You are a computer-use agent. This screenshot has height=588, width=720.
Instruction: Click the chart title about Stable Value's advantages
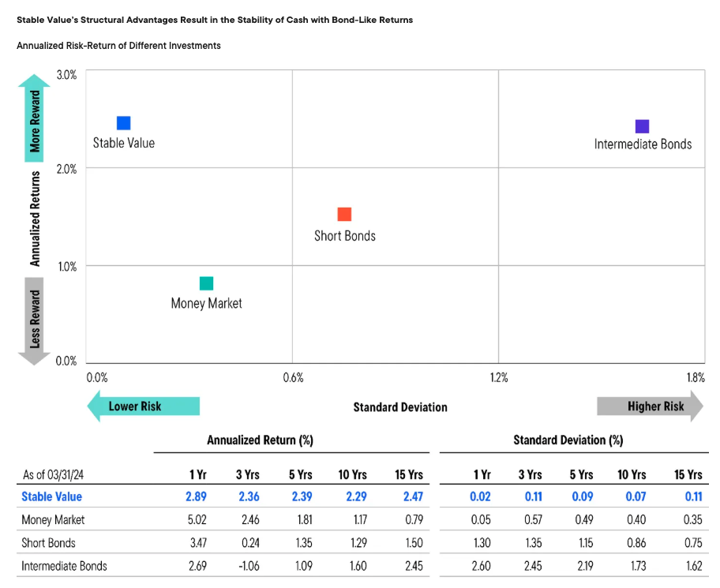point(214,20)
